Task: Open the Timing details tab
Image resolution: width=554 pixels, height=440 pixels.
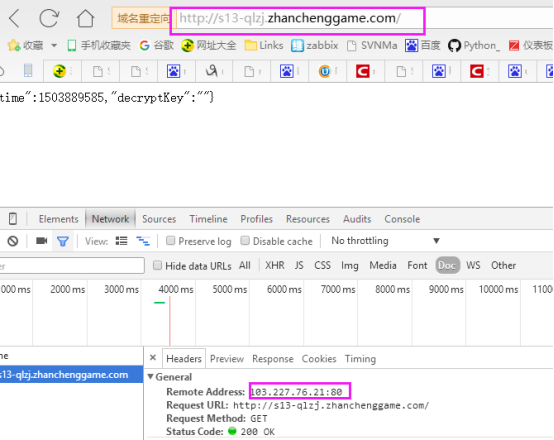Action: tap(360, 359)
